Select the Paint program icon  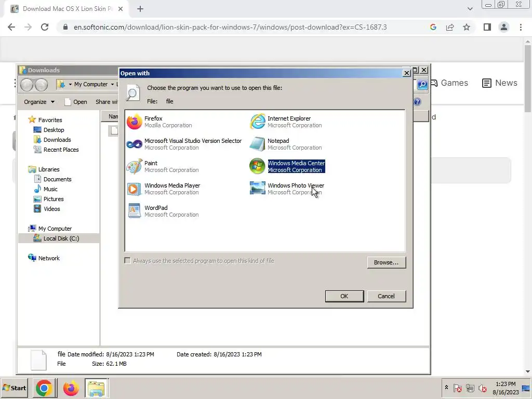[x=135, y=166]
